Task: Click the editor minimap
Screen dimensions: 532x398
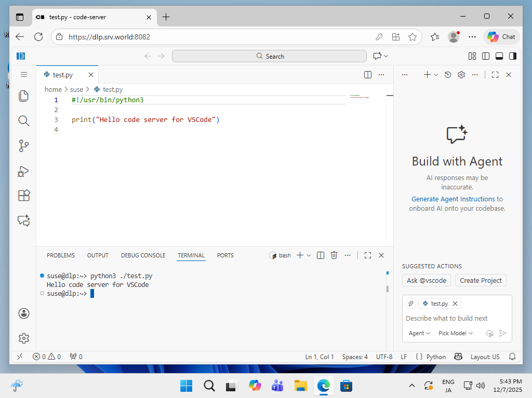Action: [360, 97]
